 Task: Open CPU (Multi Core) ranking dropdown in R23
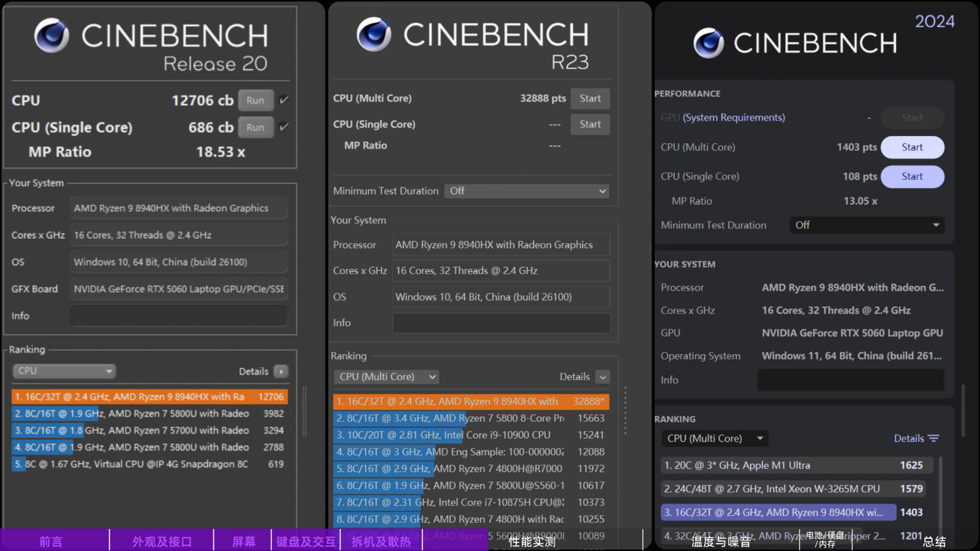(x=386, y=377)
